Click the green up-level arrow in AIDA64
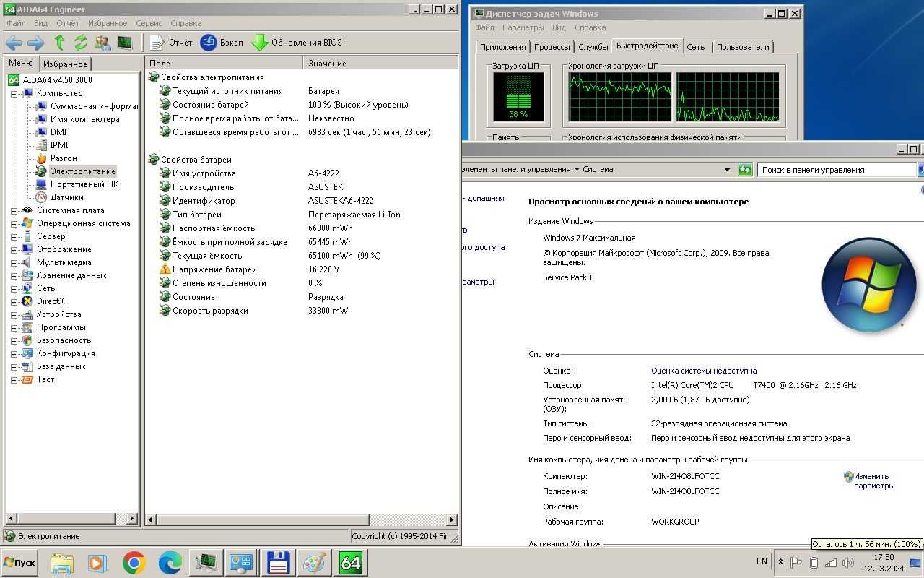924x578 pixels. [59, 43]
